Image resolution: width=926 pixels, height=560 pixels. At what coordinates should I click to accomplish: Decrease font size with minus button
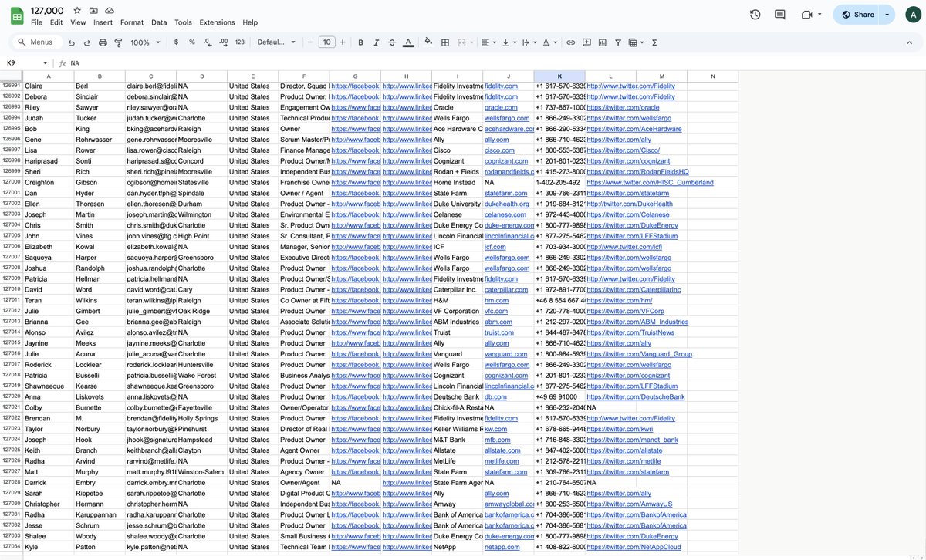pos(310,42)
